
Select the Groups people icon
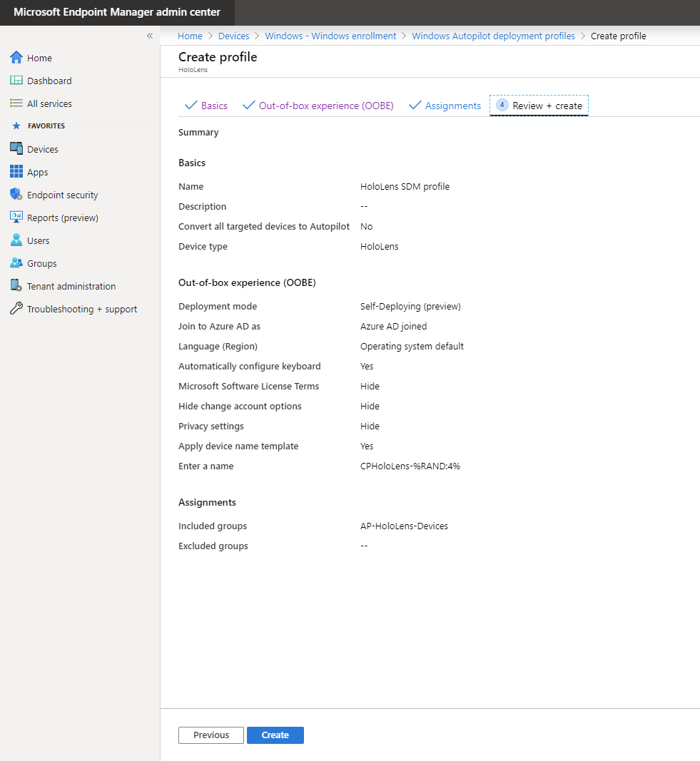coord(16,263)
